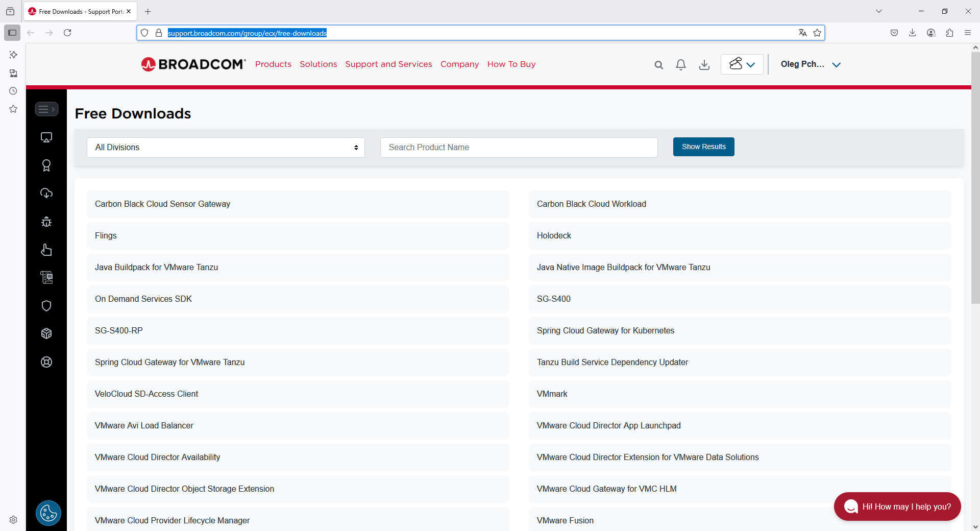
Task: Reload the page with the refresh icon
Action: [67, 33]
